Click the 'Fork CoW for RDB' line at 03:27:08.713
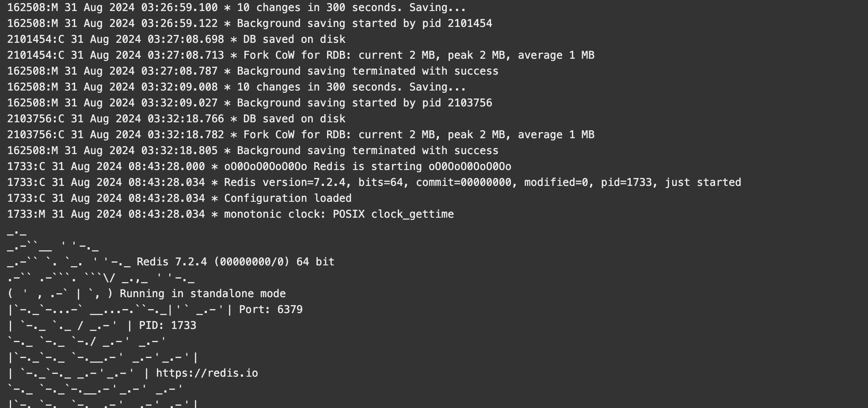 coord(301,55)
